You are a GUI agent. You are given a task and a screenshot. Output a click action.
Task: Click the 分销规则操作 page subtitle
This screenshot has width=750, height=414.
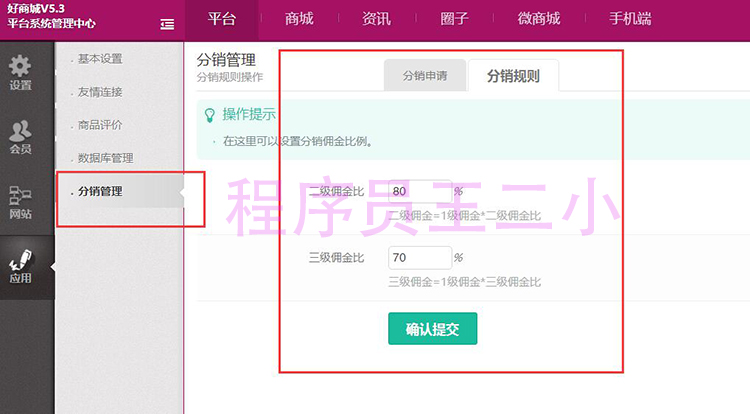[x=230, y=77]
